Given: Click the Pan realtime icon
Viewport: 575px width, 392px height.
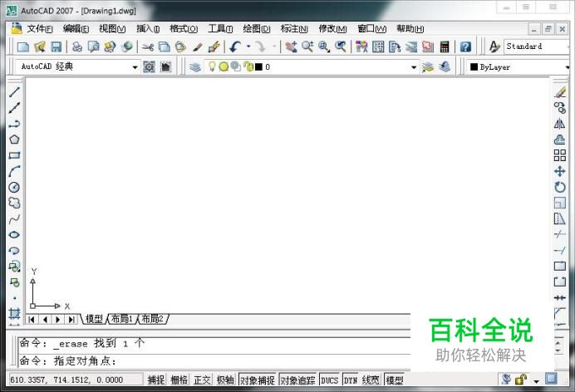Looking at the screenshot, I should click(x=291, y=47).
